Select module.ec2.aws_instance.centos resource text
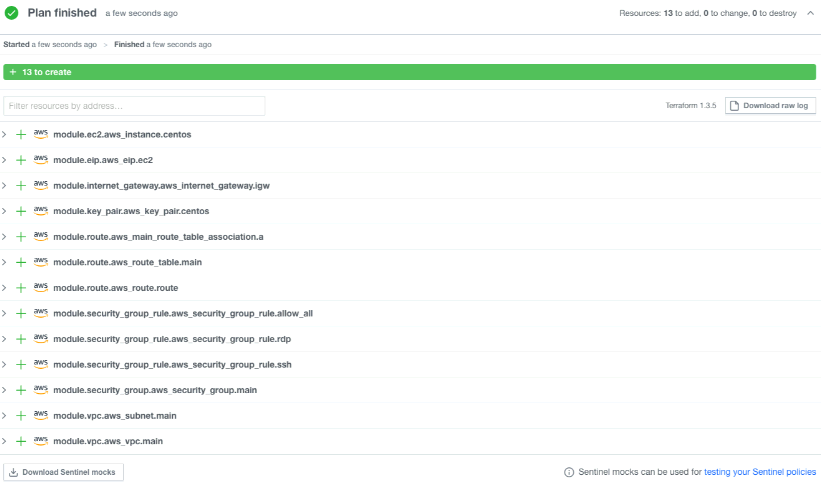This screenshot has height=486, width=821. [x=122, y=135]
